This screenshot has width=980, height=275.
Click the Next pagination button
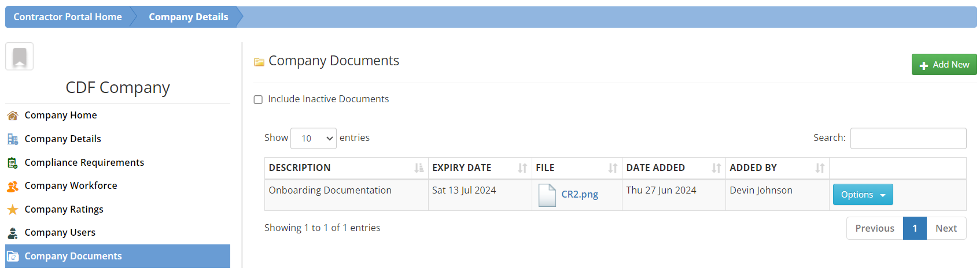click(946, 228)
